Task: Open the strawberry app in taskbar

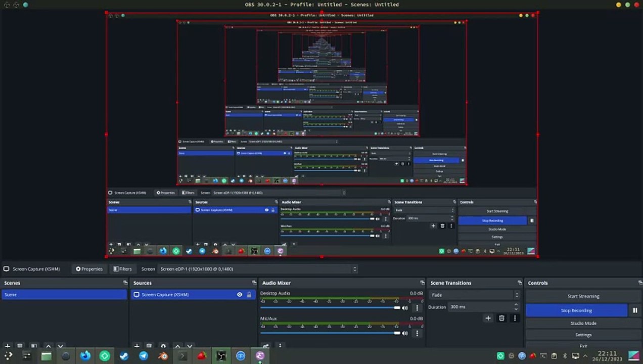Action: (x=202, y=356)
